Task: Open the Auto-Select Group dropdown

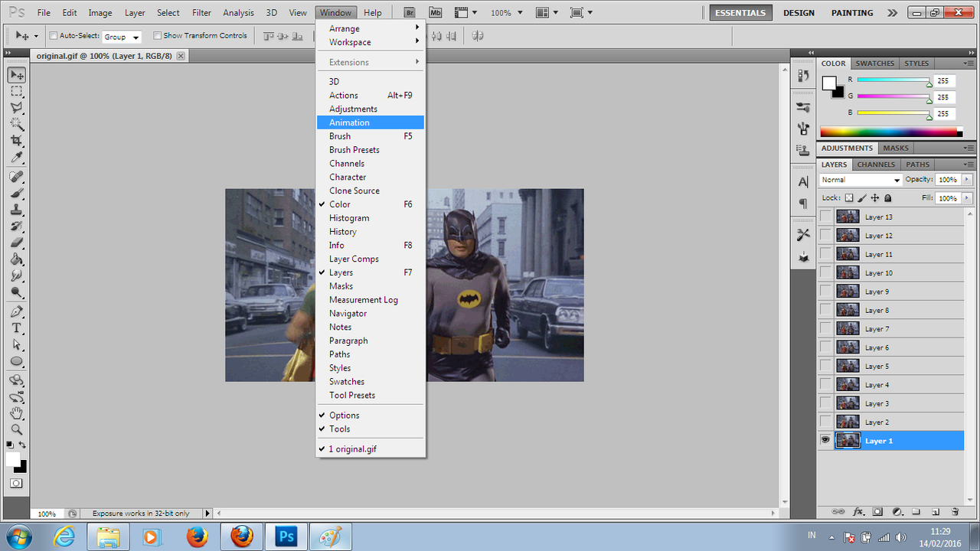Action: point(122,37)
